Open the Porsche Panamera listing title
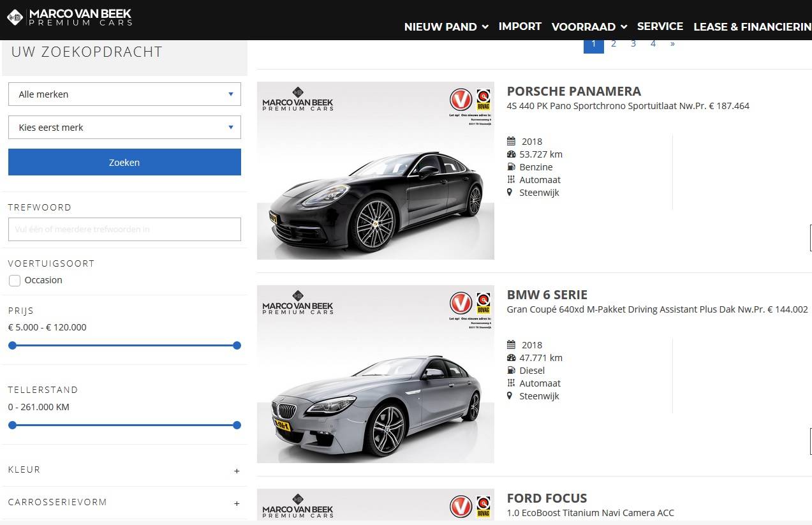Viewport: 812px width, 525px height. [x=574, y=91]
